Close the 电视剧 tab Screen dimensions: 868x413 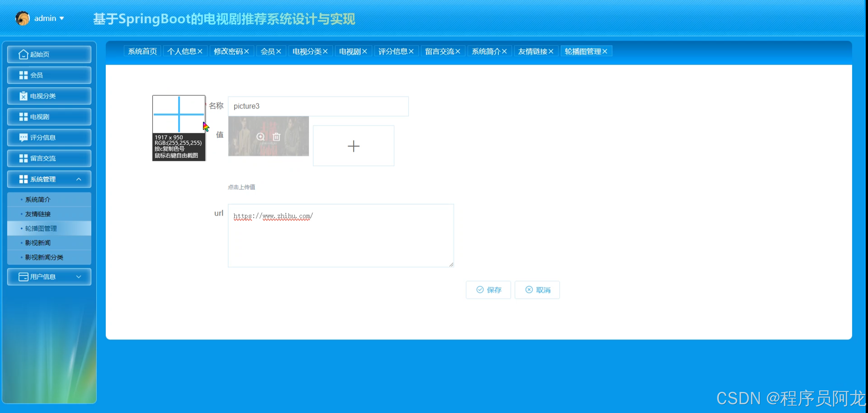[x=364, y=51]
